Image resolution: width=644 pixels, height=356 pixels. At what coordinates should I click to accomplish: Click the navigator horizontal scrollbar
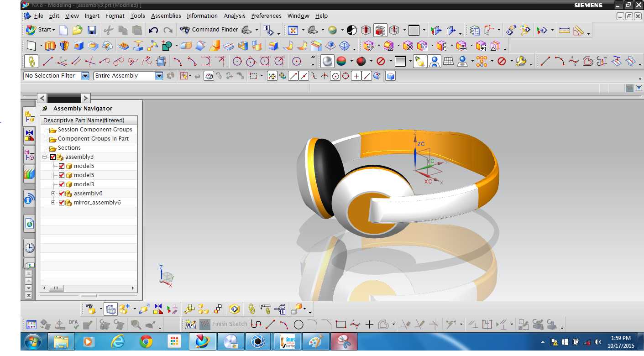[x=89, y=288]
